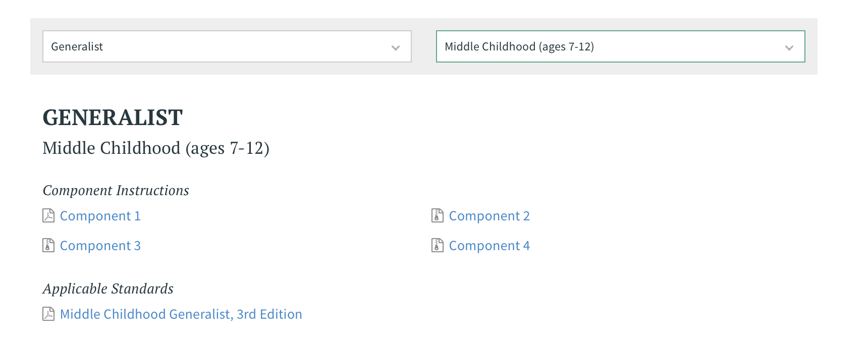Click the zip file icon beside Component 3

click(48, 246)
